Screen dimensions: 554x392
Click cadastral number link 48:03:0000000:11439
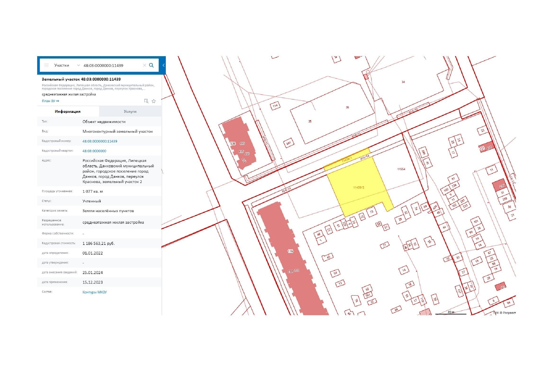pyautogui.click(x=100, y=141)
